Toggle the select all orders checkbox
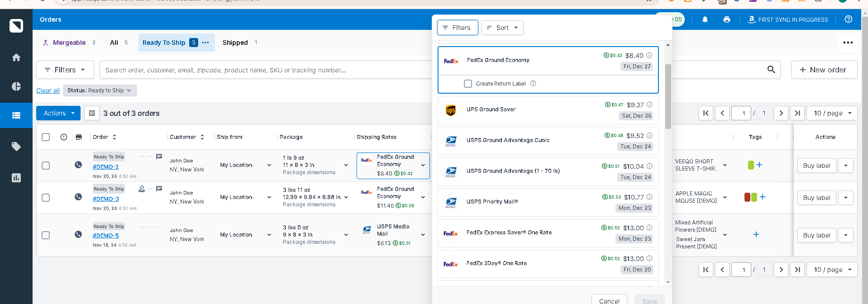The image size is (868, 304). pyautogui.click(x=46, y=137)
